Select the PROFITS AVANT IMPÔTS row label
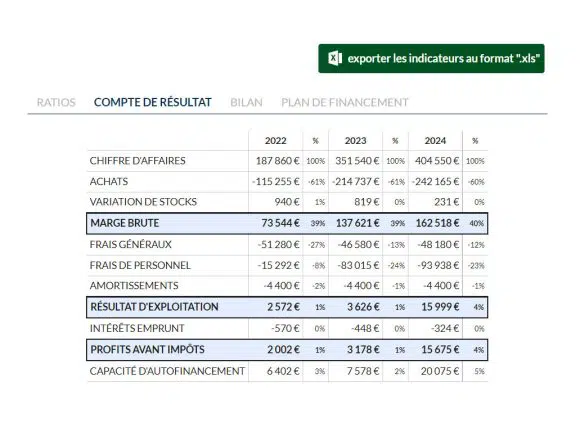The image size is (580, 427). [147, 350]
